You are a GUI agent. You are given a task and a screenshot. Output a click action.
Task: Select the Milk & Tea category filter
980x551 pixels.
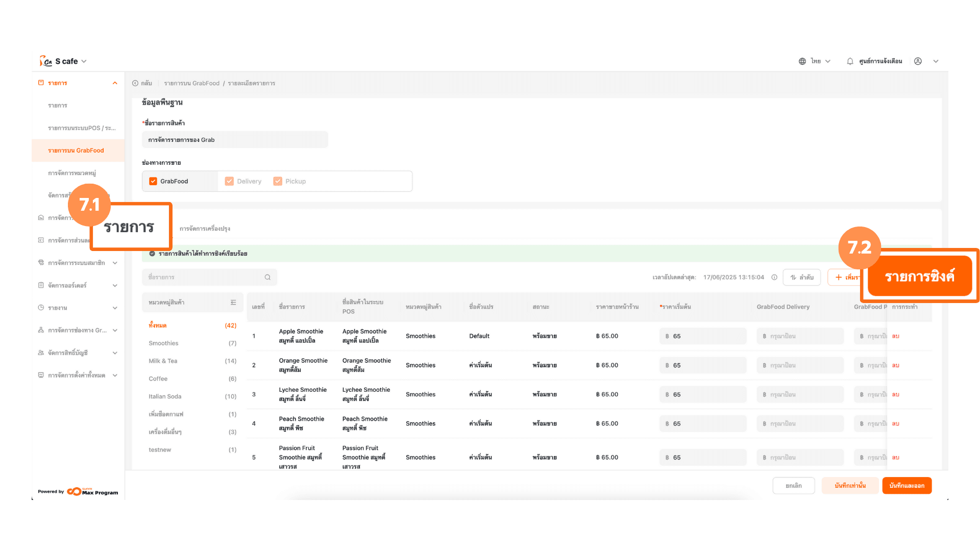pos(163,361)
